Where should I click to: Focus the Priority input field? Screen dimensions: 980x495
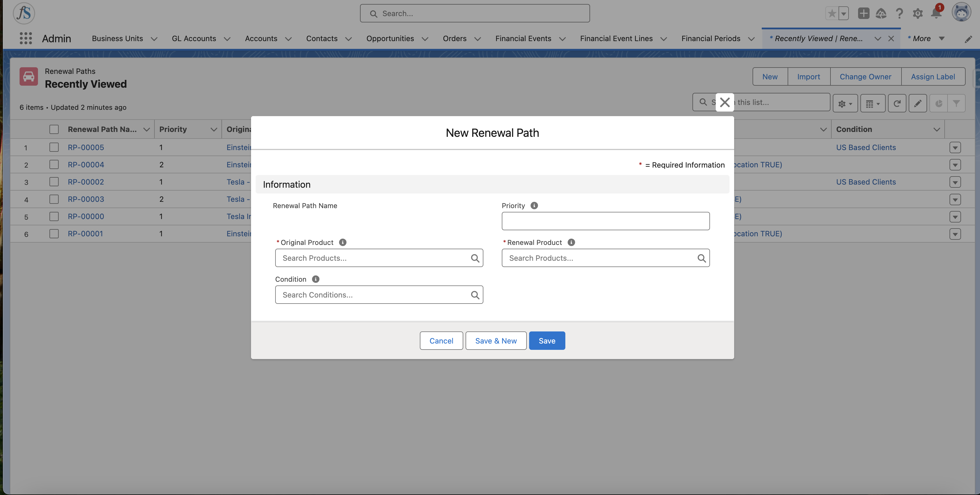click(605, 221)
